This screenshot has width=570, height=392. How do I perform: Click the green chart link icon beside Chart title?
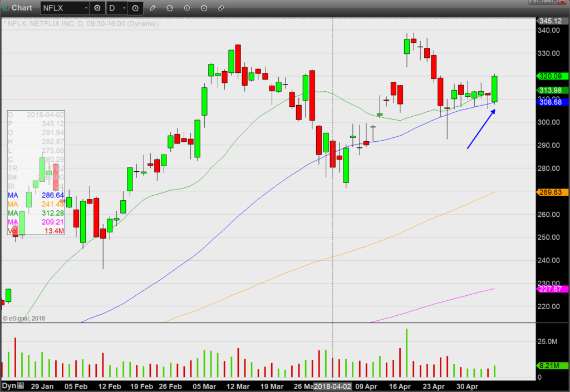pos(6,8)
